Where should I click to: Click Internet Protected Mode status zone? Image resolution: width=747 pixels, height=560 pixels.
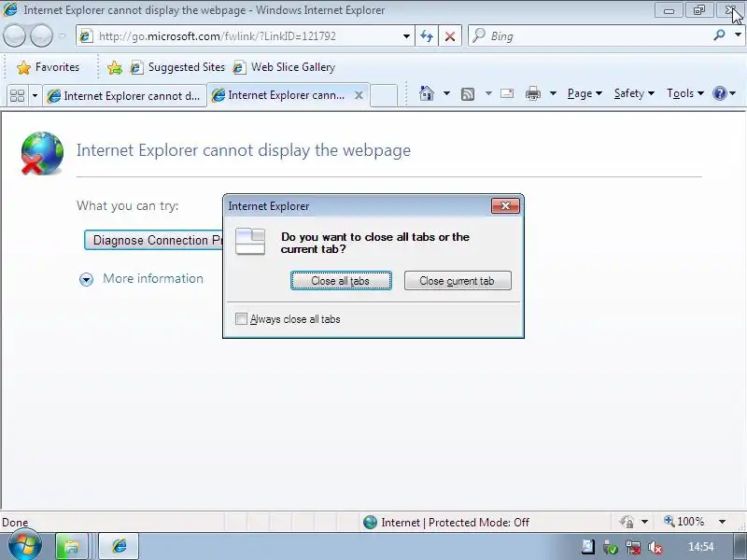click(446, 523)
